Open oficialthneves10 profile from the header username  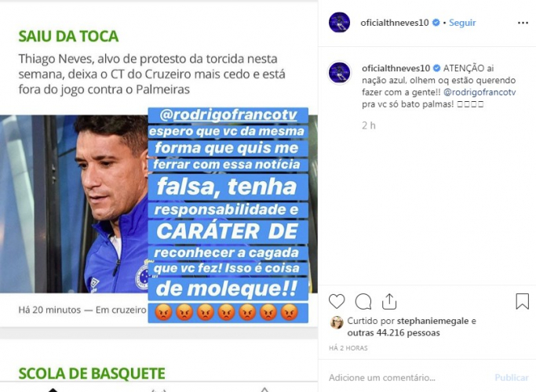(x=395, y=23)
